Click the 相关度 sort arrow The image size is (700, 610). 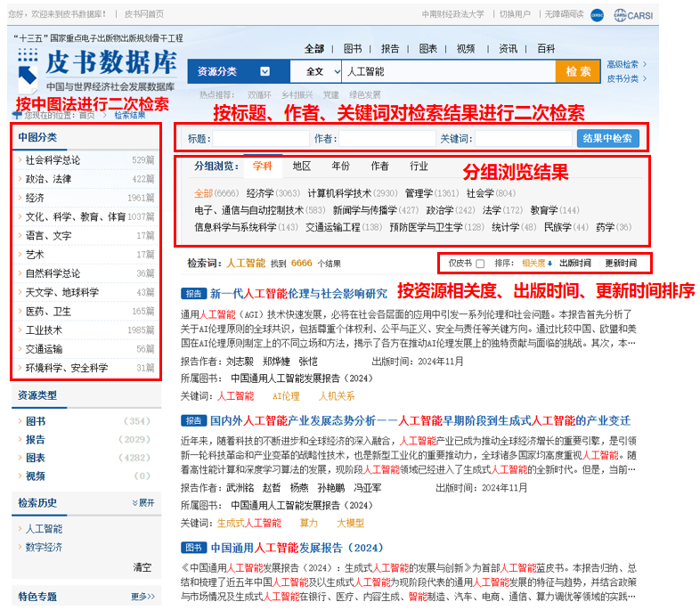point(549,264)
